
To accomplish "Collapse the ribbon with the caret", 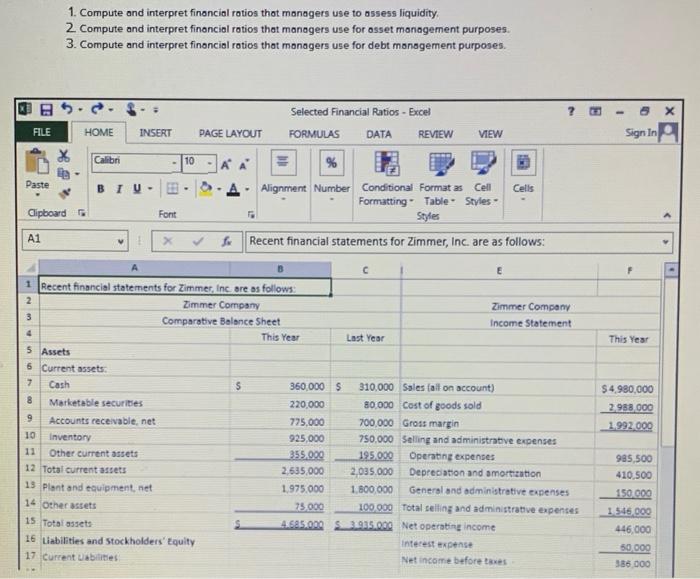I will coord(667,216).
